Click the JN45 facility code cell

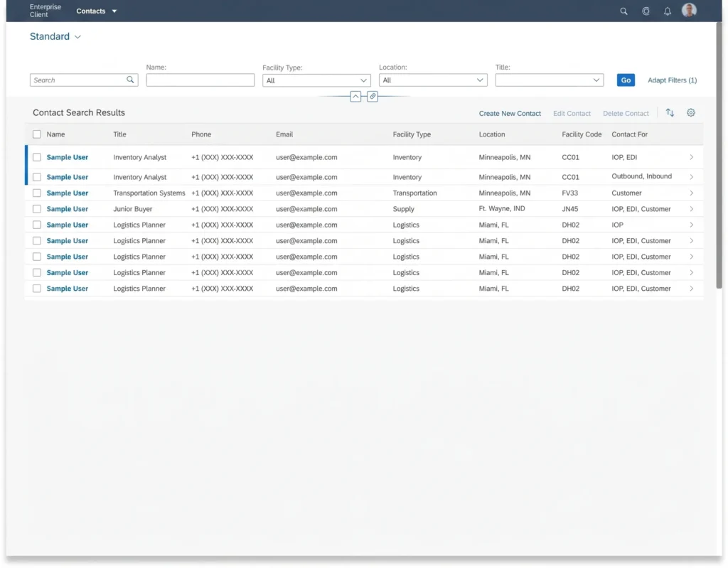[569, 209]
